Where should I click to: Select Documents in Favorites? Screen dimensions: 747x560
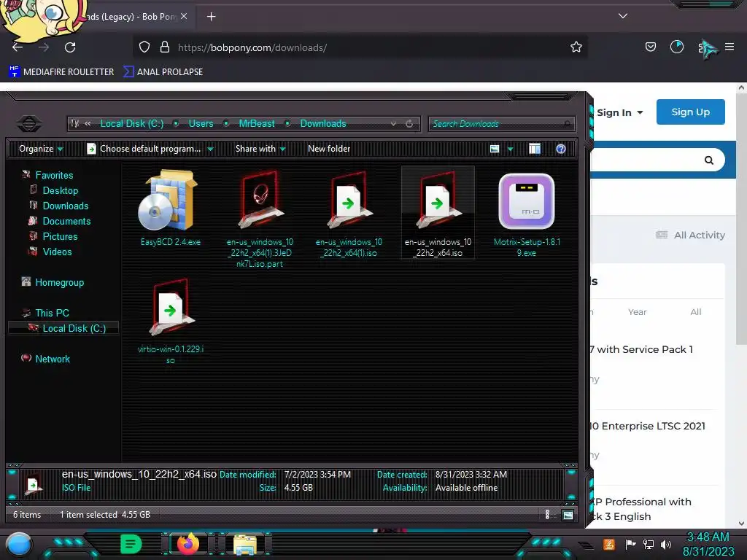point(66,221)
